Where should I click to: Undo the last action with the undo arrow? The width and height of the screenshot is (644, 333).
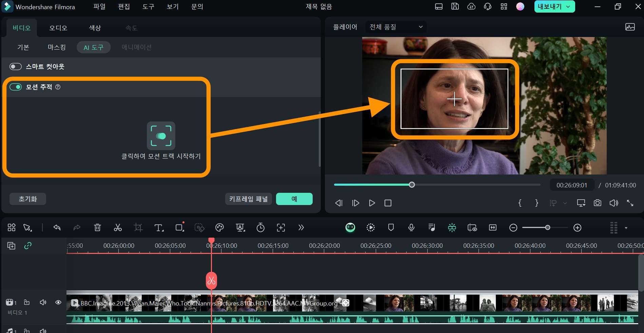[x=57, y=227]
